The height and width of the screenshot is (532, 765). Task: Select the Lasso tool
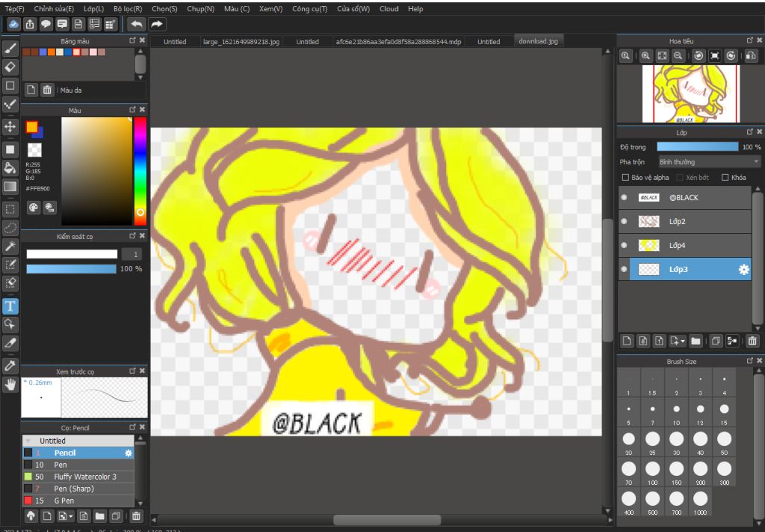(x=10, y=228)
